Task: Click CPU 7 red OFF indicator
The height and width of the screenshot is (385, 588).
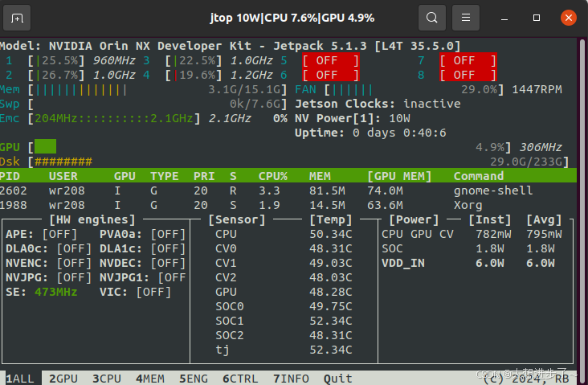Action: click(468, 60)
